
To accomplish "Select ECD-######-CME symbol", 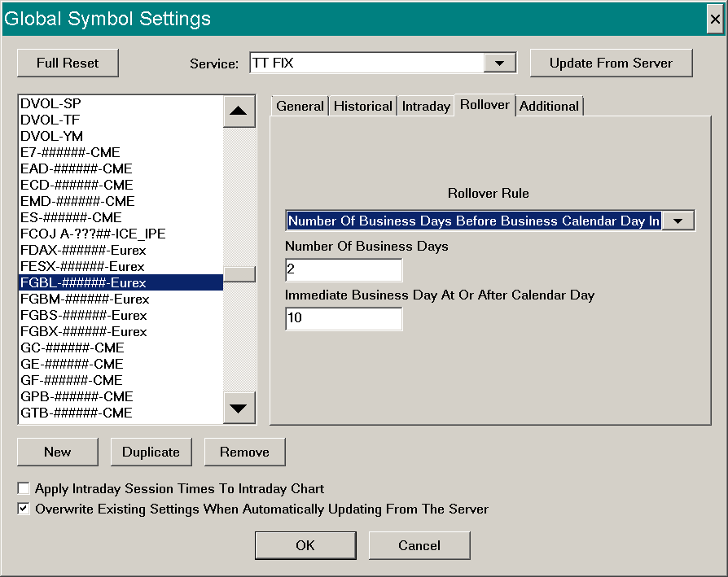I will tap(121, 185).
